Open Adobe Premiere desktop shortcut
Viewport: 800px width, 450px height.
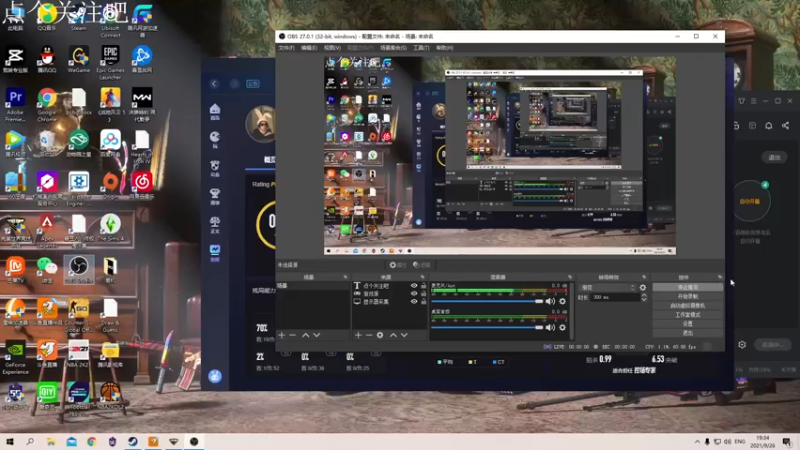click(15, 105)
